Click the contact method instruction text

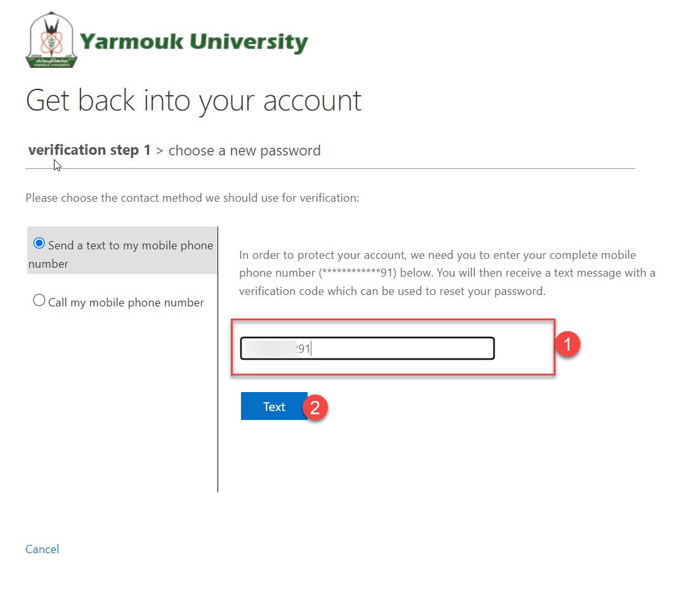[192, 198]
